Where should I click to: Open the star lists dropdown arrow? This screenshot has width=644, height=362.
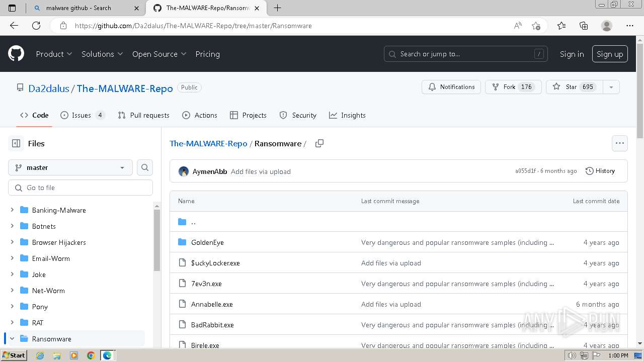coord(611,87)
